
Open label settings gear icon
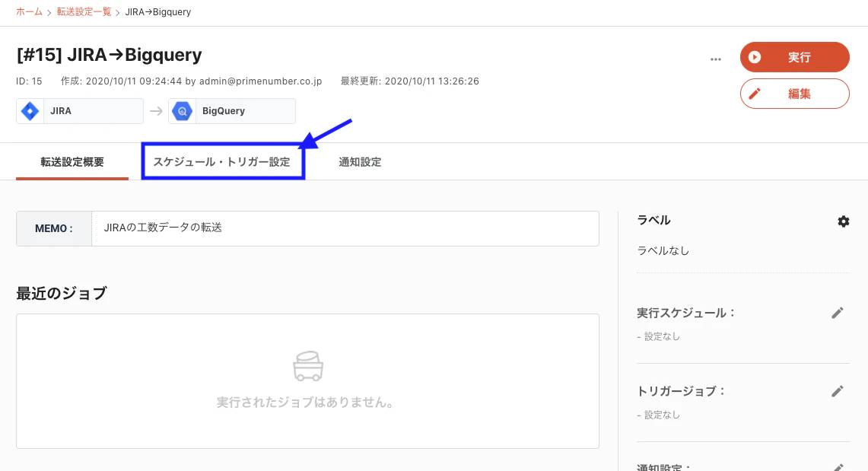843,221
